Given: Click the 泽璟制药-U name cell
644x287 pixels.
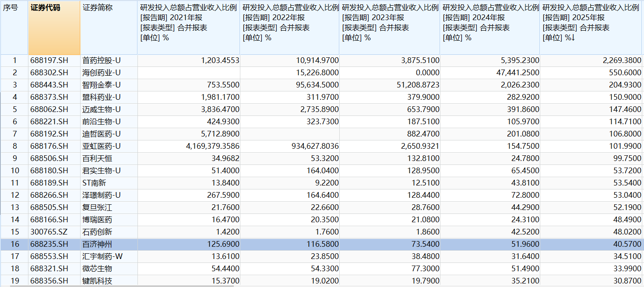Looking at the screenshot, I should pos(109,195).
